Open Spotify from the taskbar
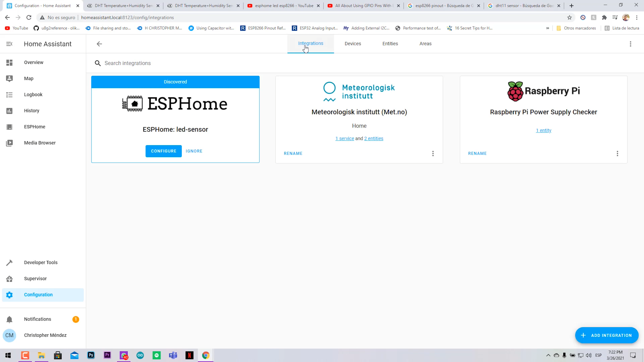 click(x=157, y=355)
